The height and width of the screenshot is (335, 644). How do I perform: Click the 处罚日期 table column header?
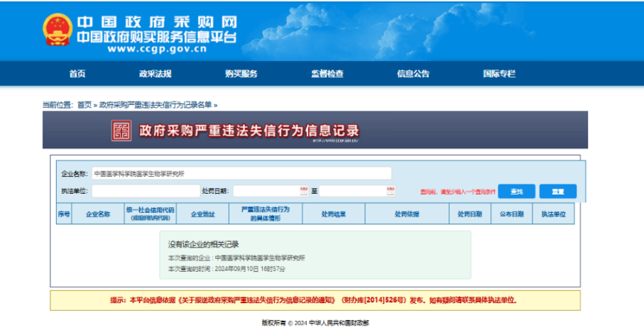[x=470, y=214]
